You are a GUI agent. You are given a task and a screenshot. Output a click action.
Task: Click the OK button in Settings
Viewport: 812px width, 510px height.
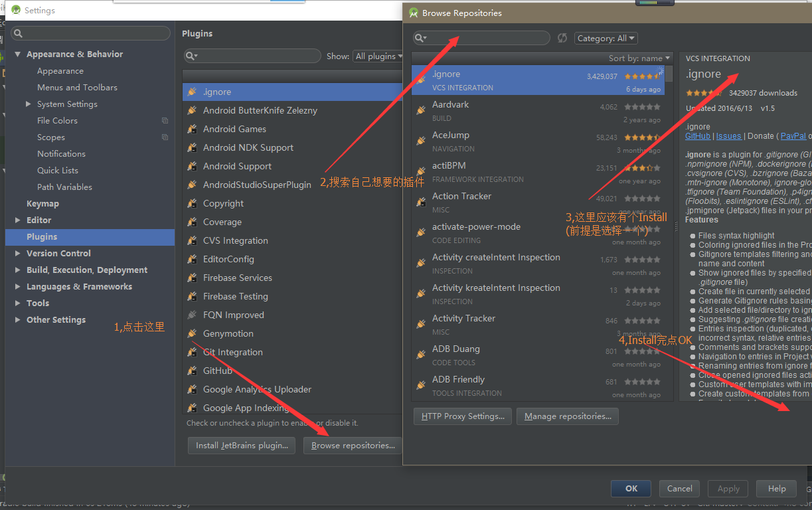(x=631, y=489)
